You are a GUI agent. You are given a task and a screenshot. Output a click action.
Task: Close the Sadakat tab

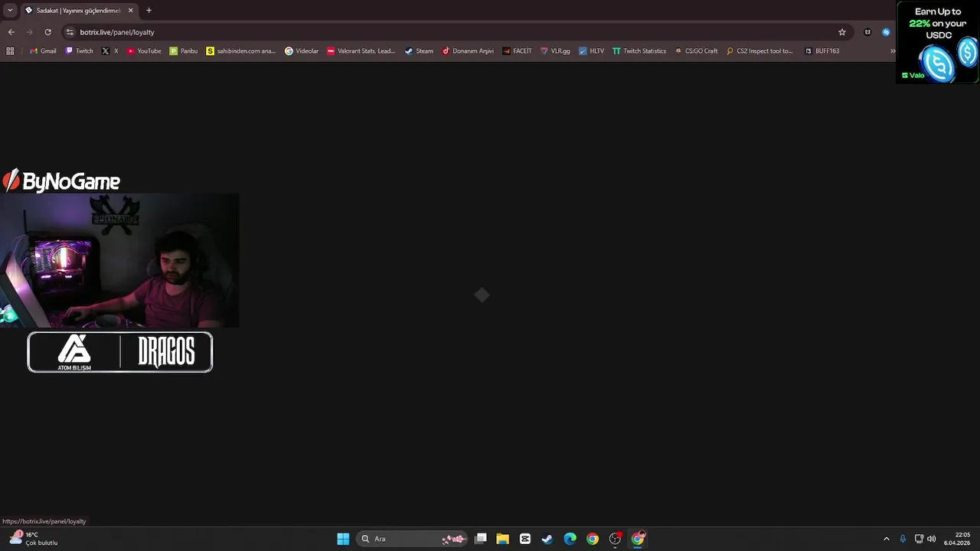[130, 11]
